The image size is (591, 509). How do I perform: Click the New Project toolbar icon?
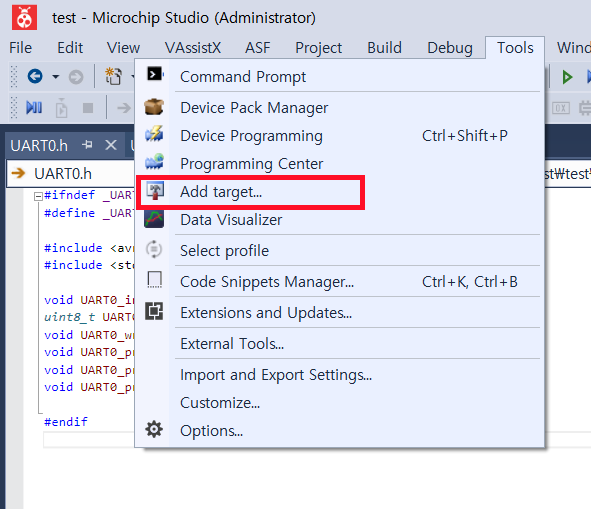tap(113, 76)
